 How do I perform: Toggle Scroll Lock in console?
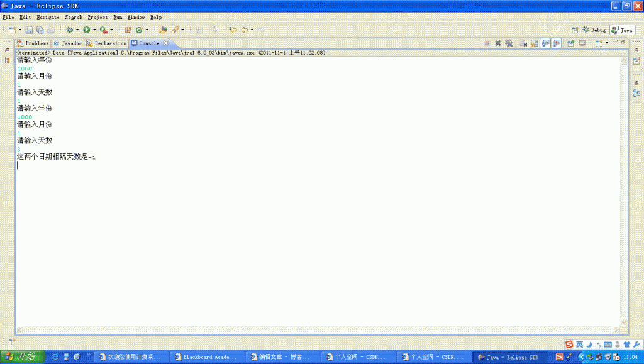pos(535,43)
